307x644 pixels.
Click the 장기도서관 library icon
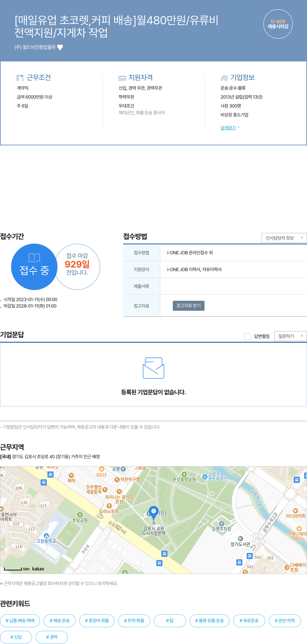(x=240, y=539)
